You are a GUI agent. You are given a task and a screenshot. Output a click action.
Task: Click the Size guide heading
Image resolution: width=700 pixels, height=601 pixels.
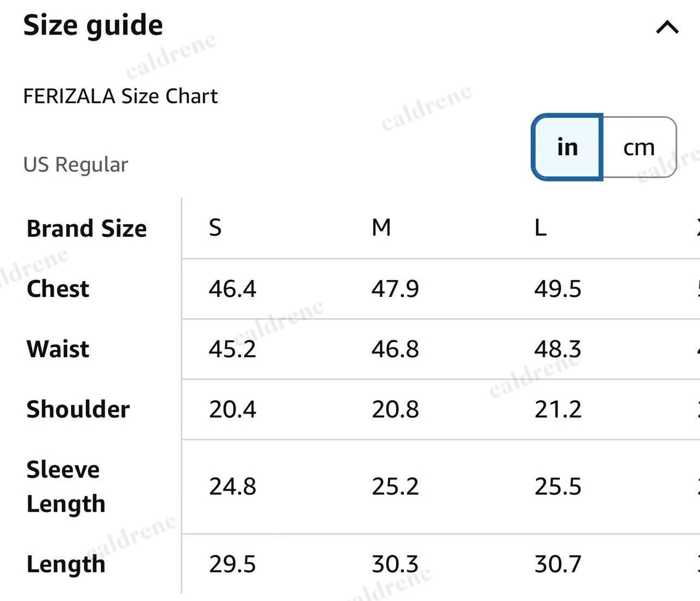pyautogui.click(x=93, y=26)
